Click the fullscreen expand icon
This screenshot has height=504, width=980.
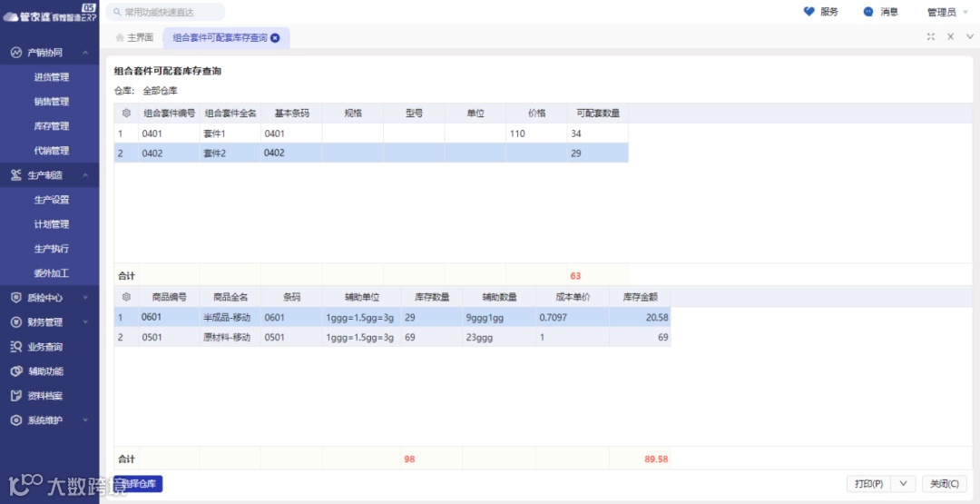931,37
